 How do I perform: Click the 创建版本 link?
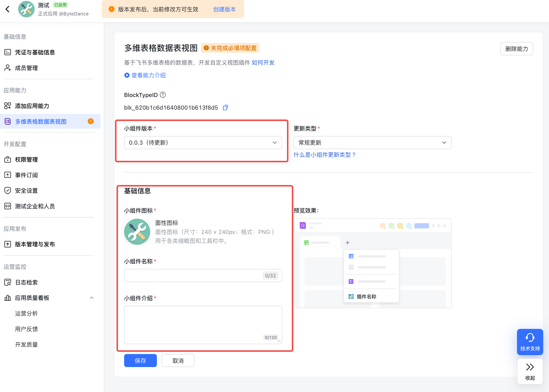tap(224, 9)
